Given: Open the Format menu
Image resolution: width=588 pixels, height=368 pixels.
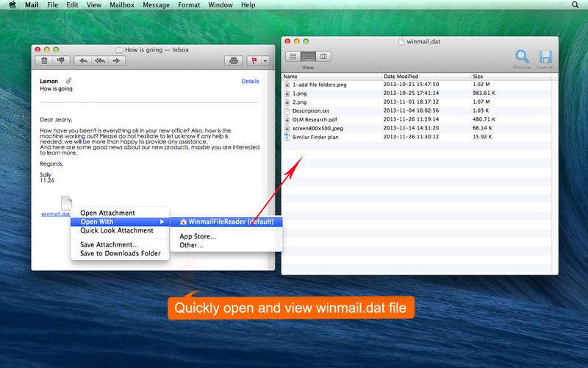Looking at the screenshot, I should (189, 5).
